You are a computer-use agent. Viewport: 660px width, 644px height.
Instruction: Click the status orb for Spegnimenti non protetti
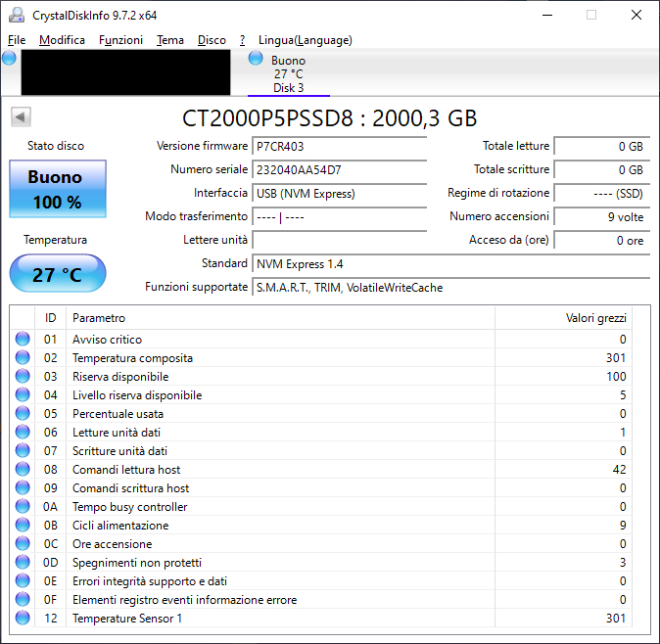(x=23, y=562)
